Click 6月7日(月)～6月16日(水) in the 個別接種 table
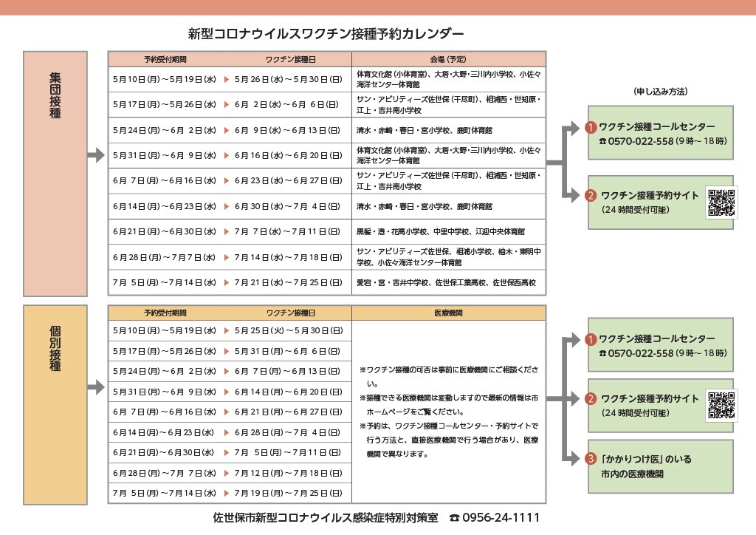The width and height of the screenshot is (756, 535). (x=165, y=412)
